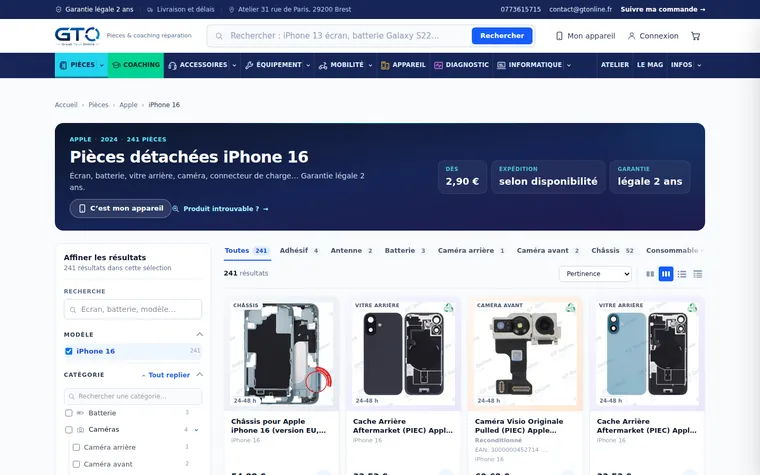
Task: Click Suivre ma commande link
Action: [x=663, y=9]
